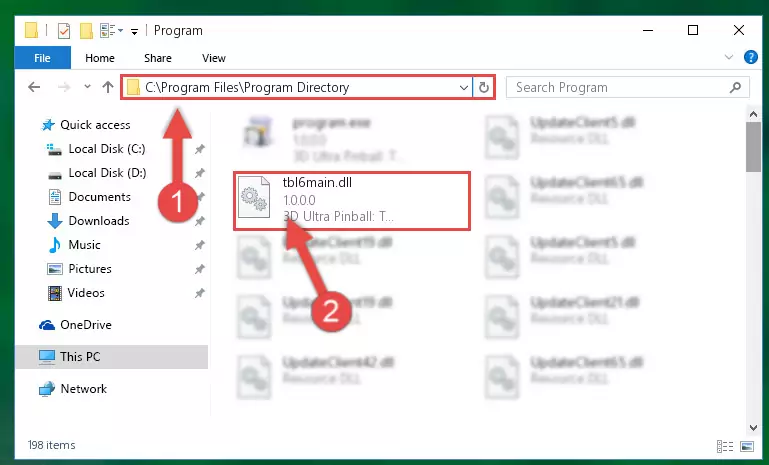Click the pin icon beside Pictures
This screenshot has height=465, width=769.
[200, 269]
